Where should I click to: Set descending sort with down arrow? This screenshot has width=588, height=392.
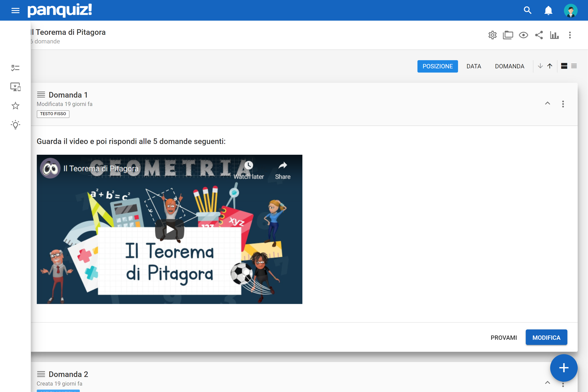coord(540,66)
